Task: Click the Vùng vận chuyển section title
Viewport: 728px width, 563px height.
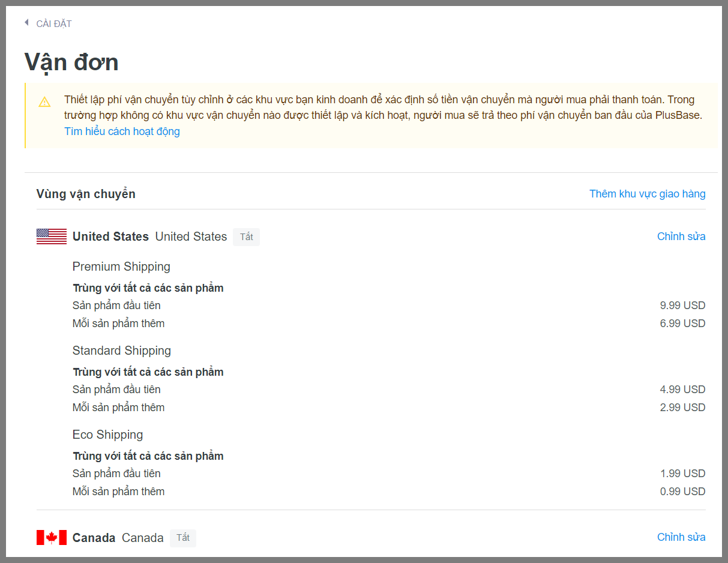Action: tap(86, 194)
